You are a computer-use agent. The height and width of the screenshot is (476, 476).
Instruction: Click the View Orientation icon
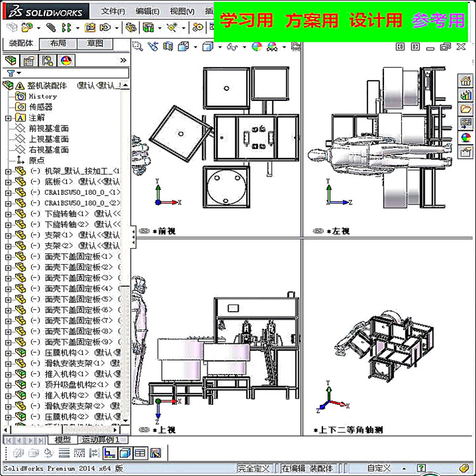[x=183, y=46]
